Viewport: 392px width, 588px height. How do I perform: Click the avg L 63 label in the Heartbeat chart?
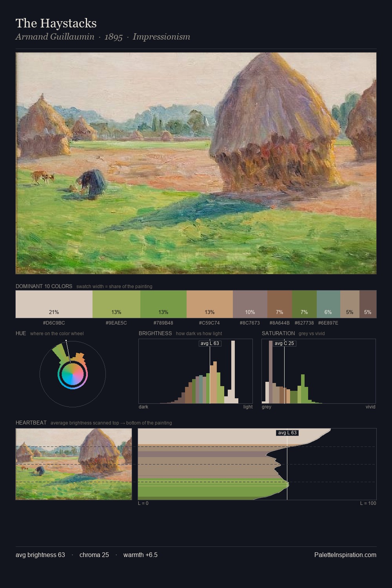tap(287, 433)
